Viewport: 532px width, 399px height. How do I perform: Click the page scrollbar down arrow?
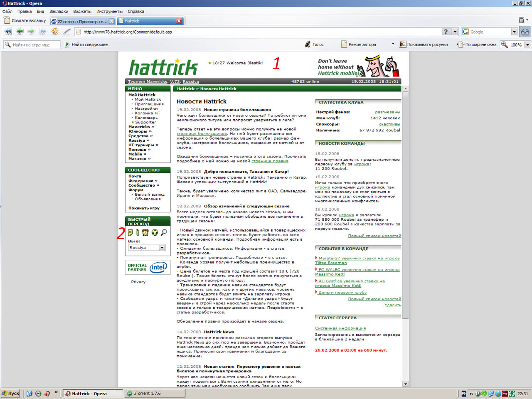coord(406,384)
